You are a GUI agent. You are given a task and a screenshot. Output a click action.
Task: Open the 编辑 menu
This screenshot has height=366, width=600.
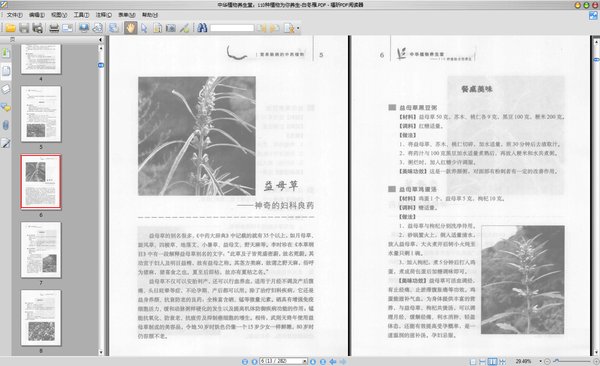(37, 15)
